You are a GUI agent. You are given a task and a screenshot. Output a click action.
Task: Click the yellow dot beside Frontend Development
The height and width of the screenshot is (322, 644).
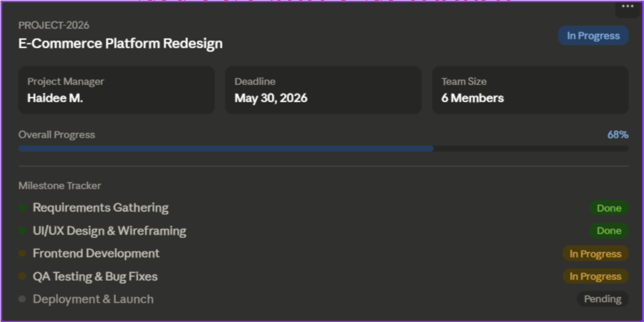tap(23, 253)
